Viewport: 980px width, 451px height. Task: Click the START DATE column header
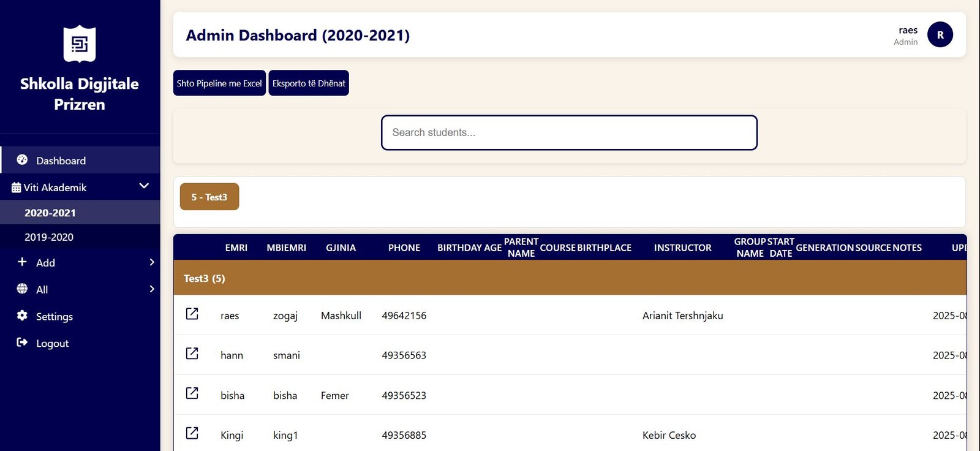coord(781,248)
